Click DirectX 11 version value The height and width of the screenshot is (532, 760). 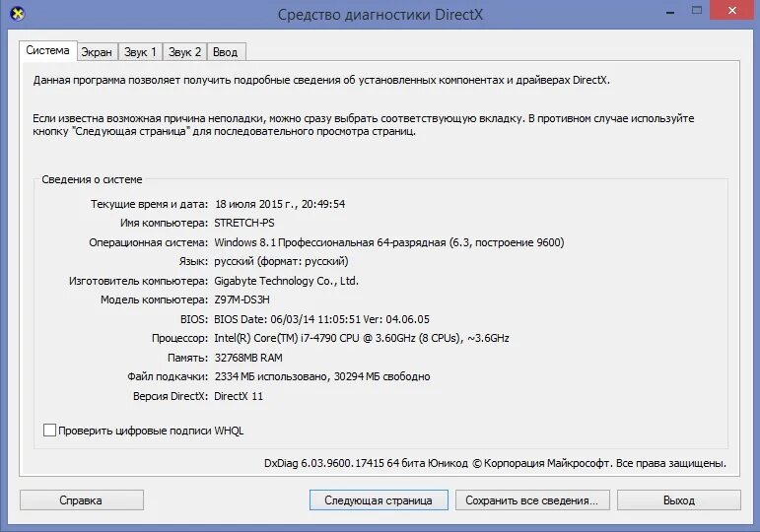click(239, 396)
